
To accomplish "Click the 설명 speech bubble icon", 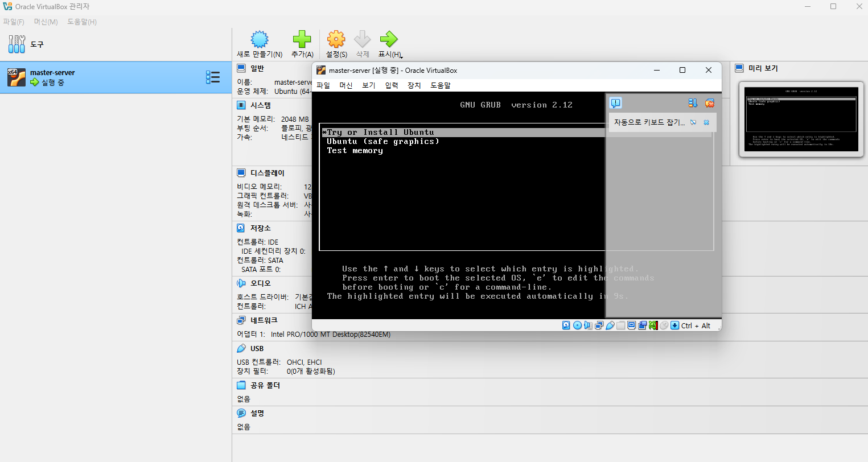I will [x=241, y=413].
